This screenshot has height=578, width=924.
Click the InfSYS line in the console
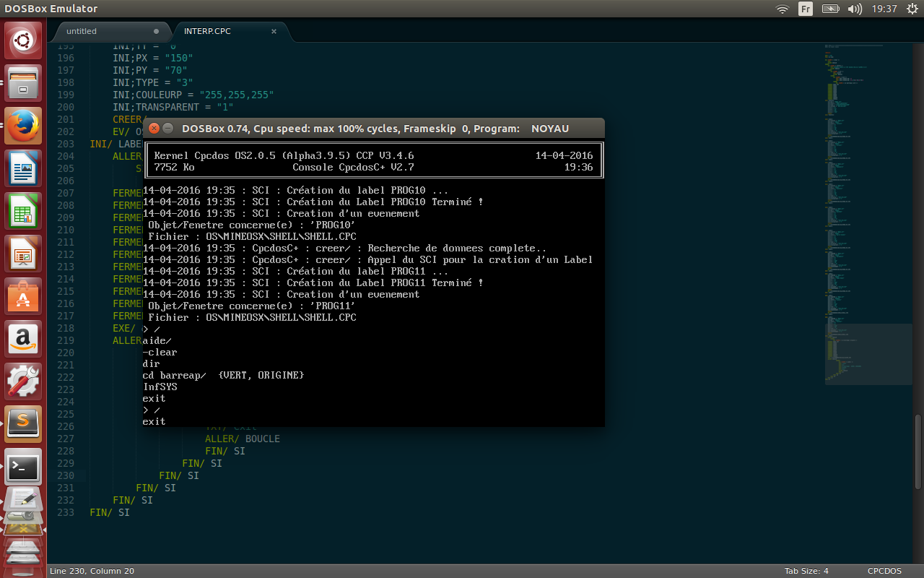160,387
